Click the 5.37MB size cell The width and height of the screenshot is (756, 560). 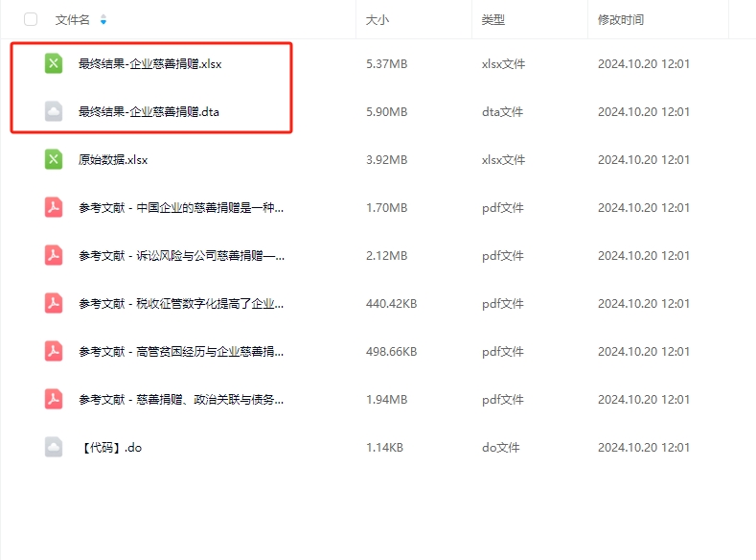point(387,63)
